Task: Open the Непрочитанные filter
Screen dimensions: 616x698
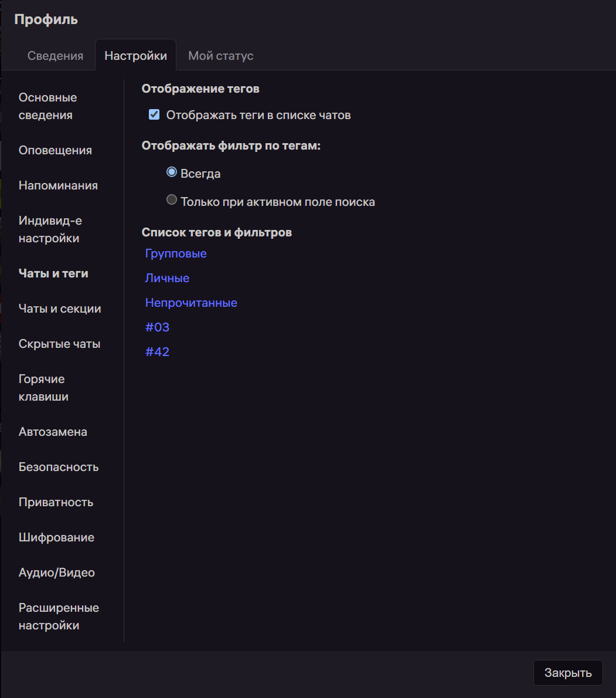Action: 191,302
